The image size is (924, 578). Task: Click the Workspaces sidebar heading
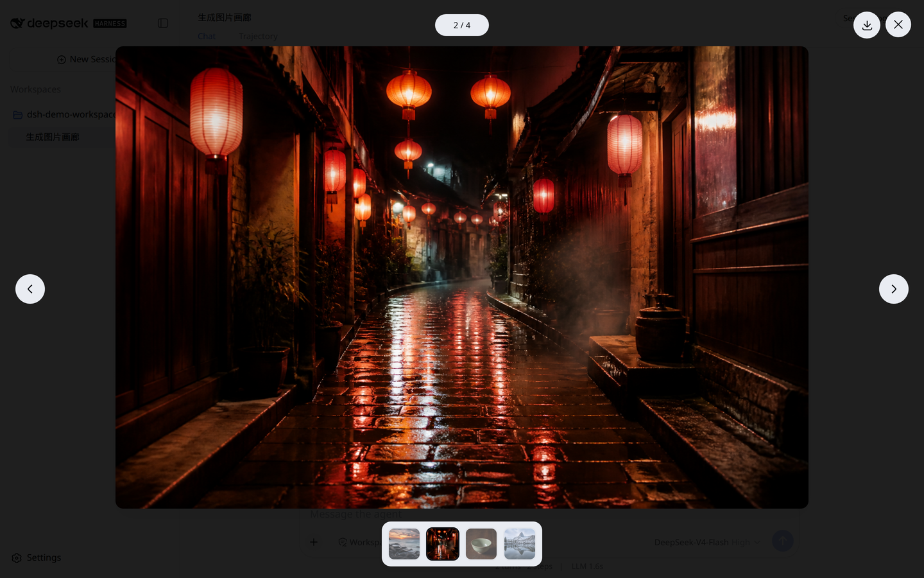36,89
